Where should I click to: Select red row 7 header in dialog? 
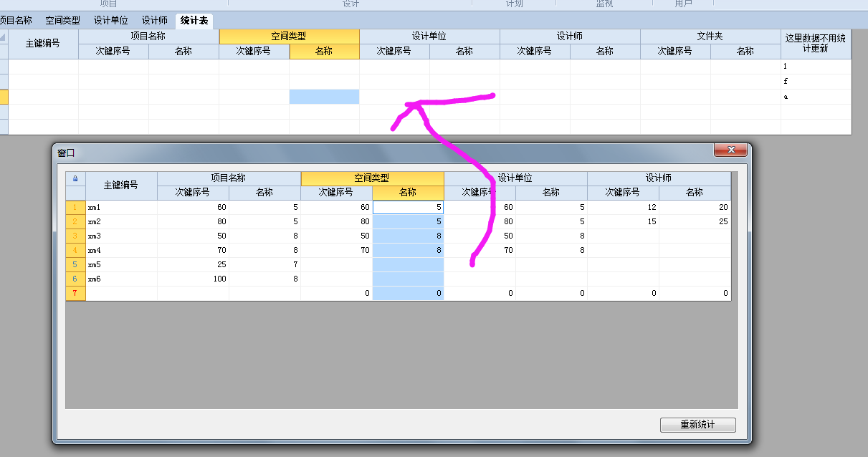pyautogui.click(x=75, y=293)
